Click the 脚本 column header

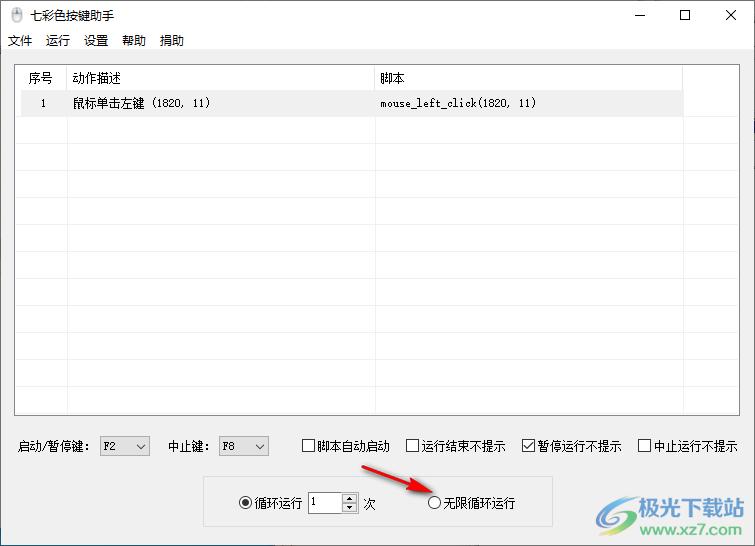(528, 78)
